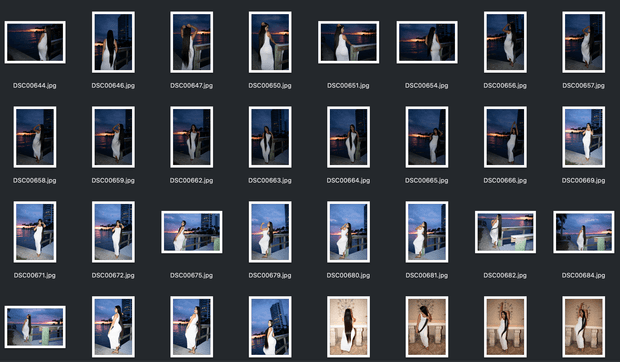The width and height of the screenshot is (620, 362).
Task: Open the thumbnail for DSC00647.jpg
Action: [191, 42]
